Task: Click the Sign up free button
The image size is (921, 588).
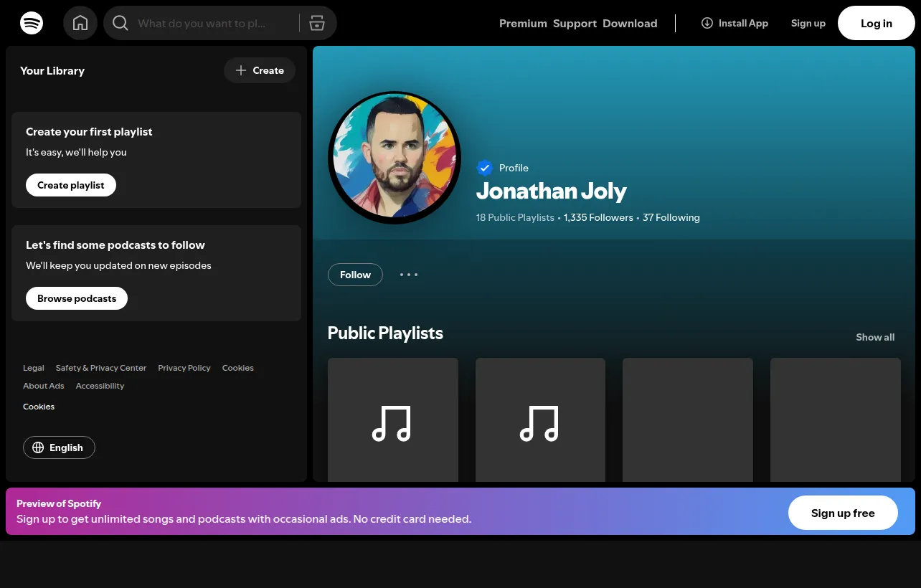Action: (843, 513)
